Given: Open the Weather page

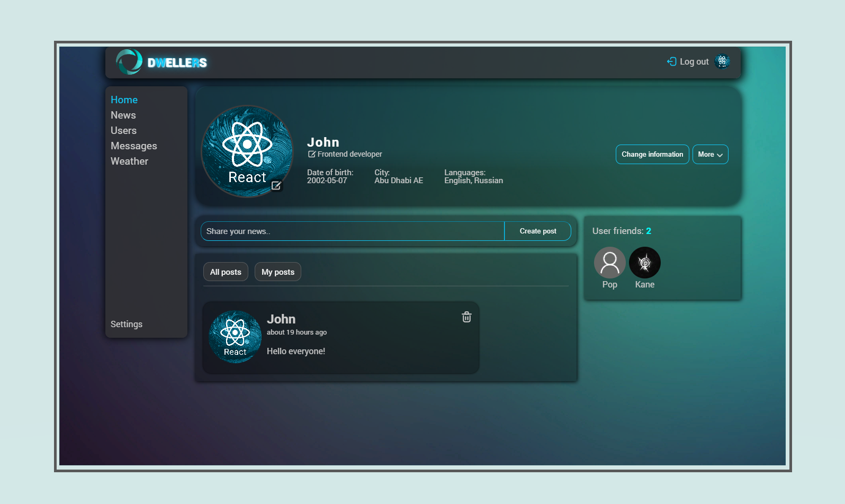Looking at the screenshot, I should pyautogui.click(x=129, y=161).
